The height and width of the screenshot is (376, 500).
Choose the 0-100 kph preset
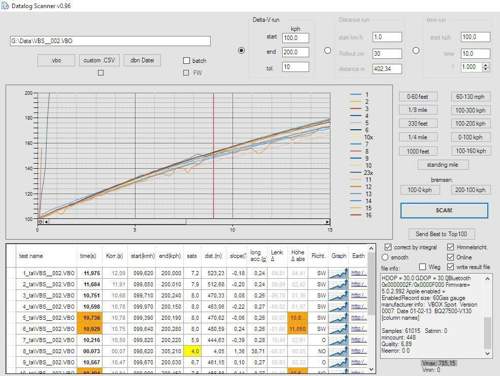[470, 137]
